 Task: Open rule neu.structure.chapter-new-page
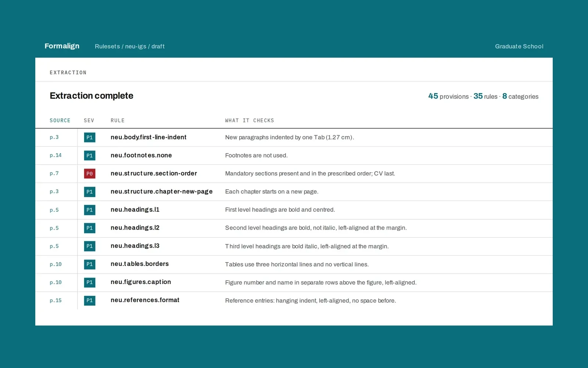click(162, 192)
